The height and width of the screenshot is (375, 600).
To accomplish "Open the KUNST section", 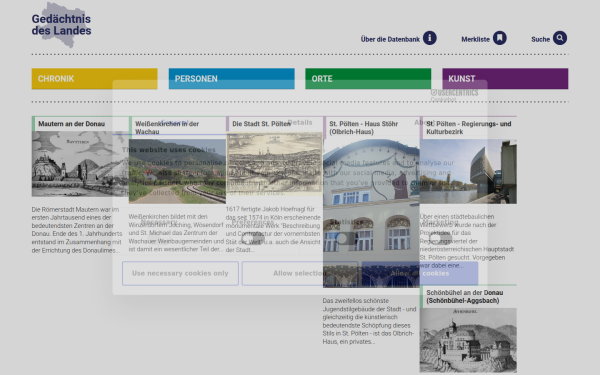I will pyautogui.click(x=505, y=79).
